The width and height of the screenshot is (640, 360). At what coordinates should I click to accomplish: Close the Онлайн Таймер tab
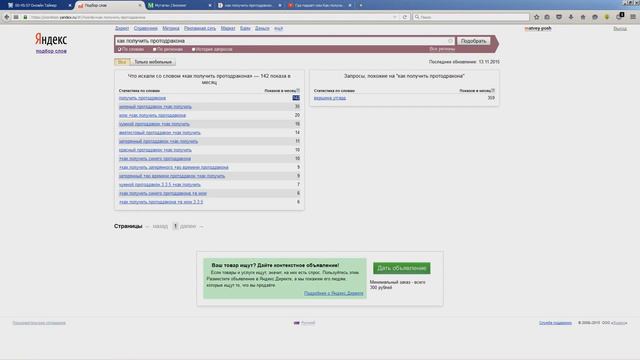click(x=70, y=5)
